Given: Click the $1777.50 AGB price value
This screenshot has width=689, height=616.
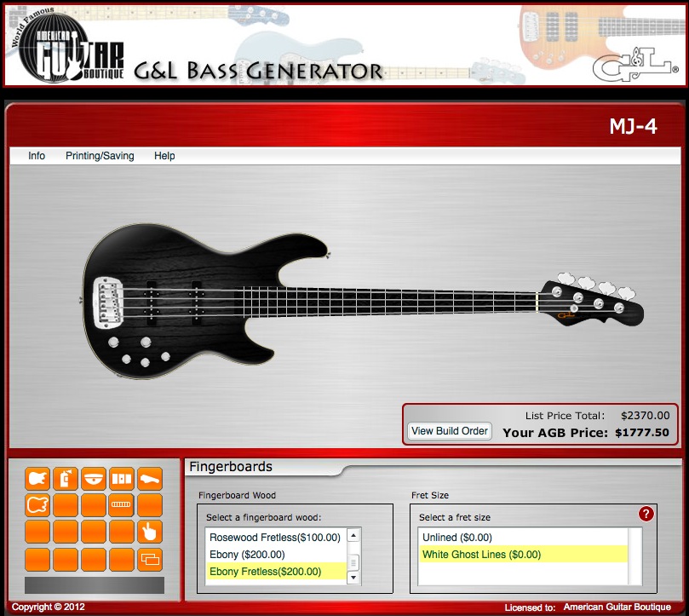Looking at the screenshot, I should click(642, 433).
